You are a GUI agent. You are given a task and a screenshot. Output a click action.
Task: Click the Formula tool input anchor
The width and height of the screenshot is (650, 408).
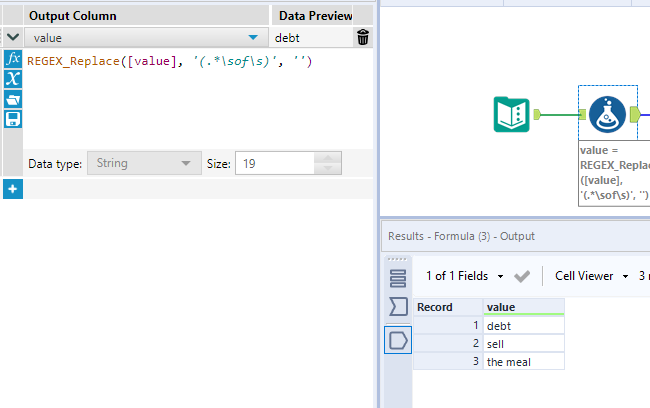tap(582, 114)
